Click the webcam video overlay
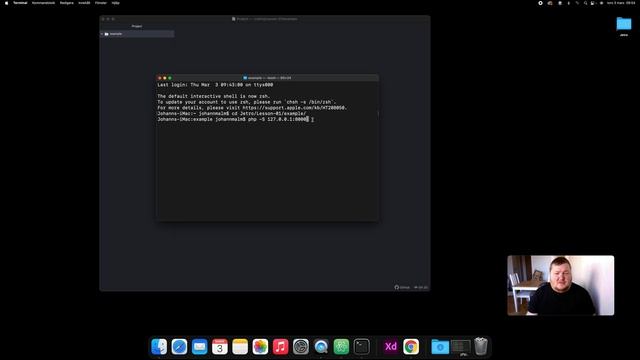640x360 pixels. pos(560,285)
